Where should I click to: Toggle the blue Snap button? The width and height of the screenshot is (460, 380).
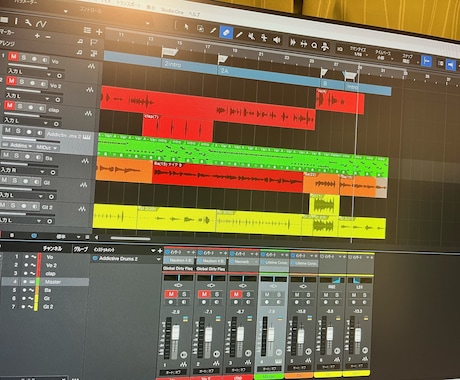coord(426,61)
